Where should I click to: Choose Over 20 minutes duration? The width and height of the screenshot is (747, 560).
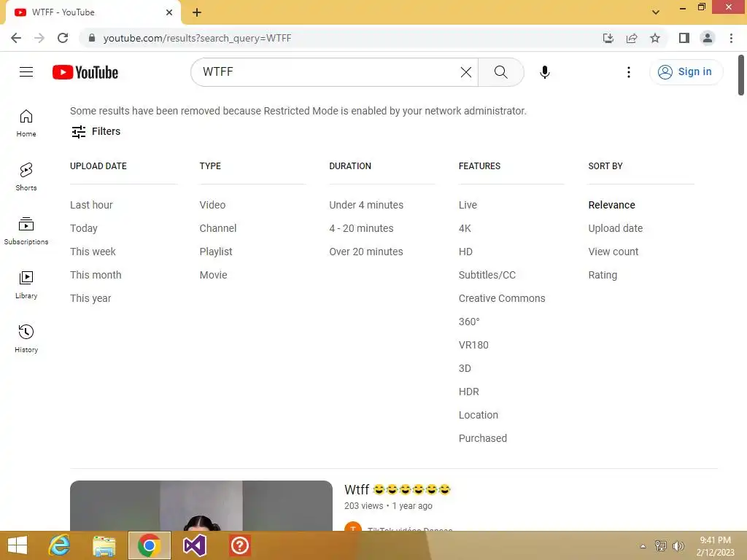366,252
